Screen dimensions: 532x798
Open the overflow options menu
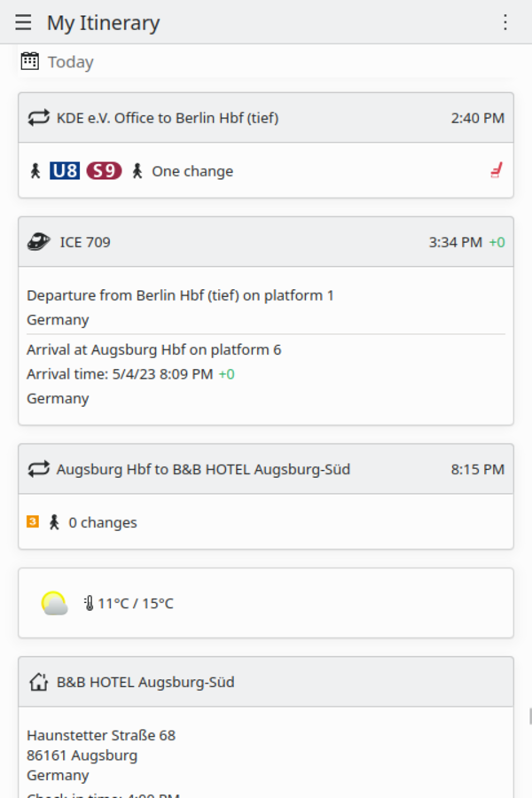coord(505,22)
